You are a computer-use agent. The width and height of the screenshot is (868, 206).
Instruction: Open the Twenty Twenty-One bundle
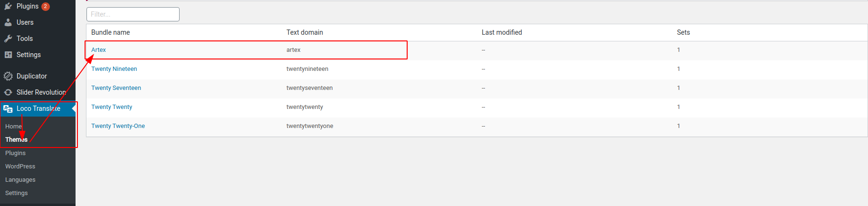(118, 126)
